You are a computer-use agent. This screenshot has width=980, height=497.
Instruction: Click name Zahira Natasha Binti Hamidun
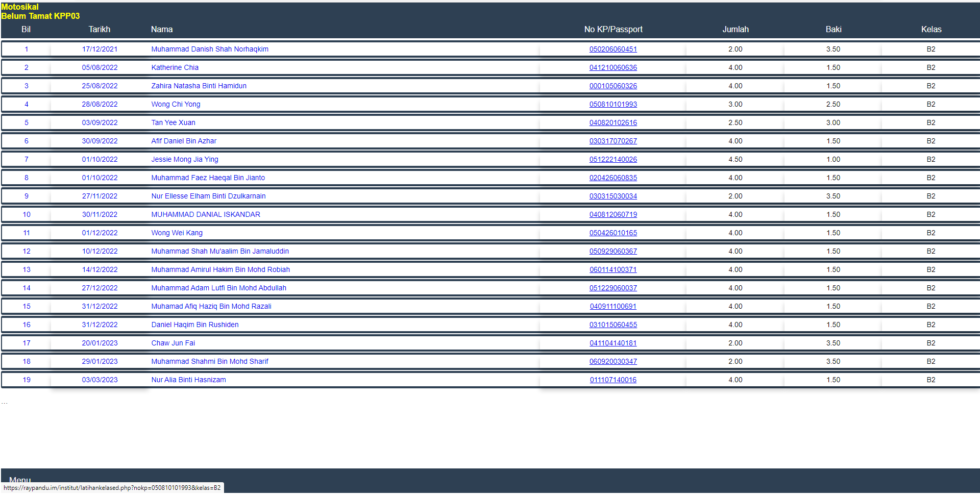pyautogui.click(x=199, y=86)
